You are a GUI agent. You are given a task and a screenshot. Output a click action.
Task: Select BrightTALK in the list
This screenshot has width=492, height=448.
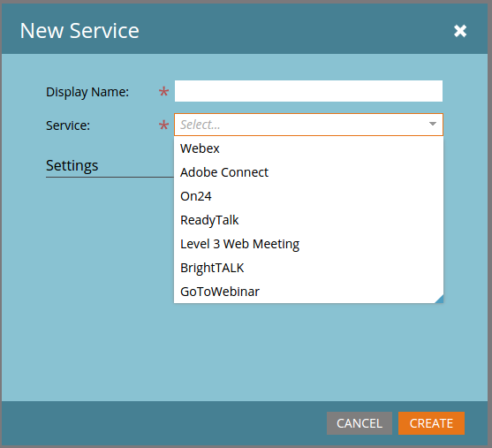pos(308,268)
